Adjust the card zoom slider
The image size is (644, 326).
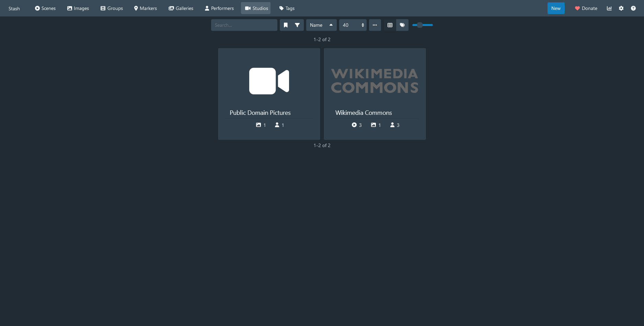pos(423,25)
